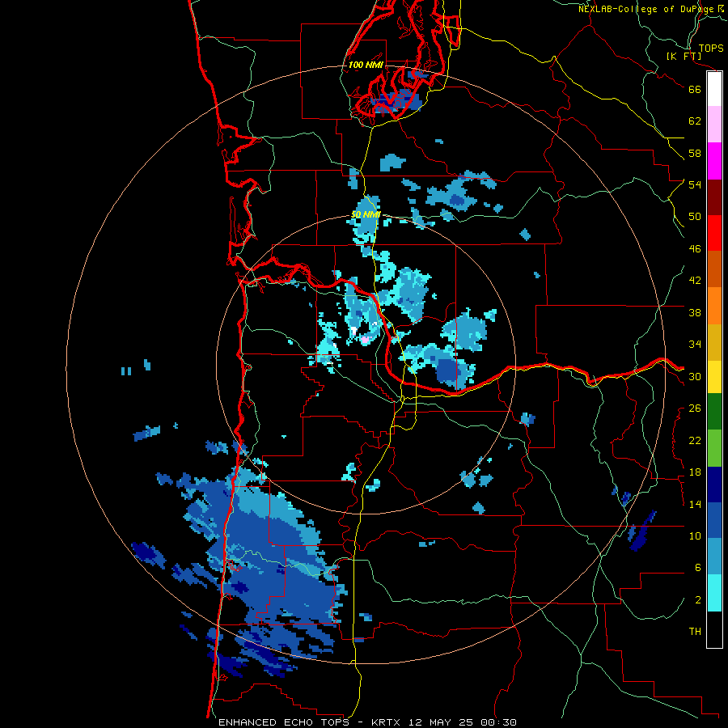Click the dark red 50-54 kft swatch
728x728 pixels.
[714, 197]
